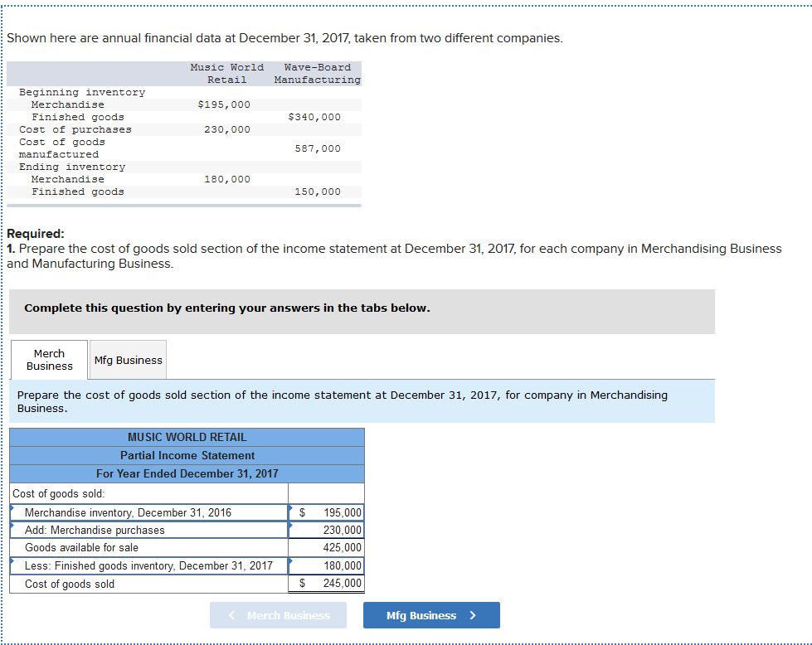Click the Beginning inventory row label
Image resolution: width=812 pixels, height=645 pixels.
(x=82, y=92)
